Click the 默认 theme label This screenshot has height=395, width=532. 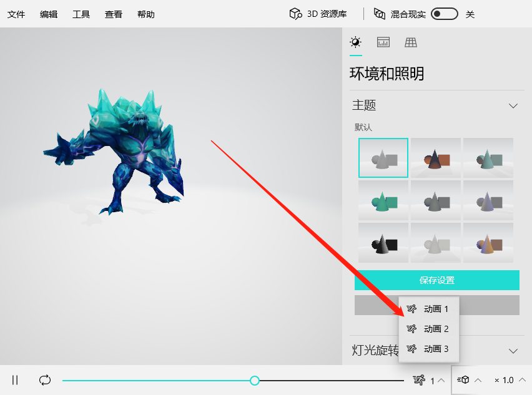[x=363, y=127]
